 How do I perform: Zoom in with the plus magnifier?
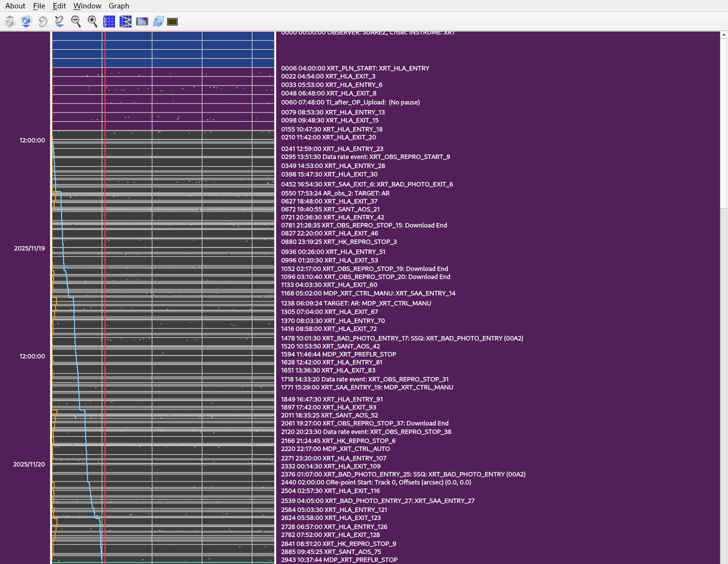93,21
